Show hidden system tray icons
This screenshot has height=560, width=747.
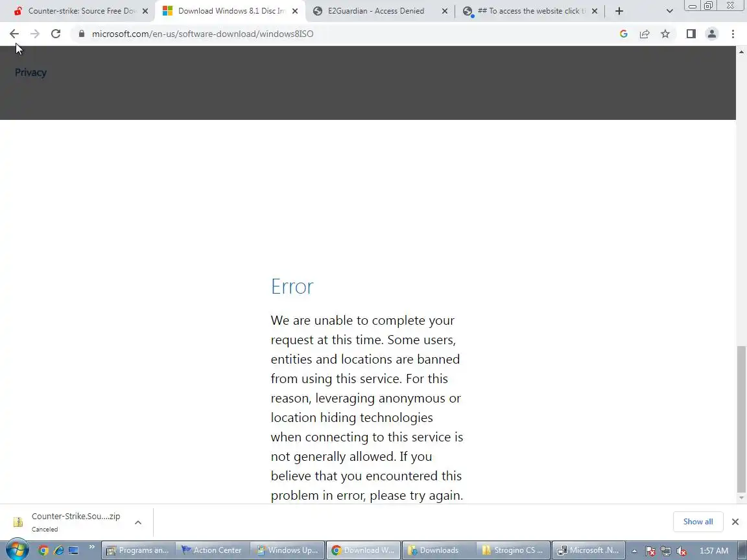click(x=634, y=551)
